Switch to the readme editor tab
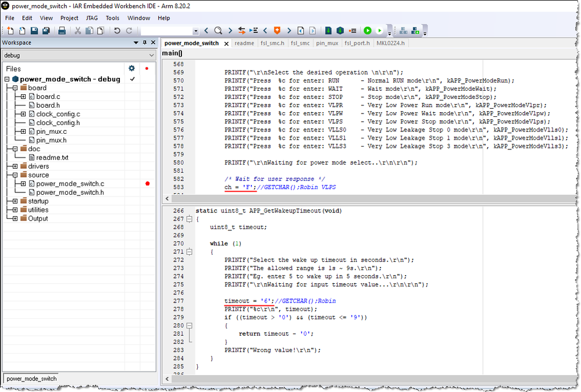 coord(244,43)
